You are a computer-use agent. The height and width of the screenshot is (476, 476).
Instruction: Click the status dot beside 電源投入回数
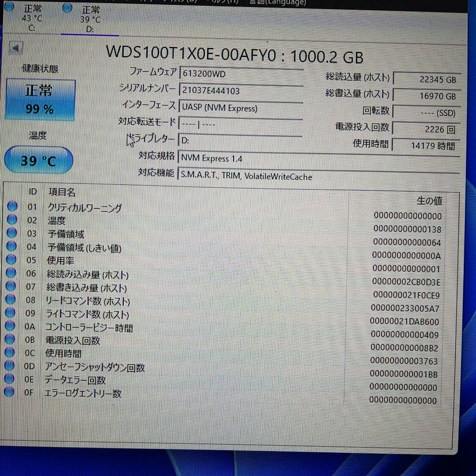click(x=10, y=340)
